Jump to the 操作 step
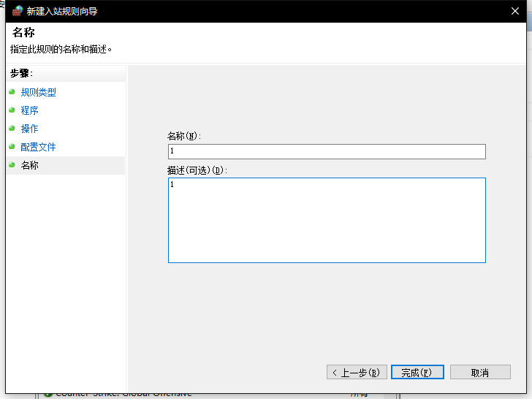The width and height of the screenshot is (532, 399). coord(29,129)
